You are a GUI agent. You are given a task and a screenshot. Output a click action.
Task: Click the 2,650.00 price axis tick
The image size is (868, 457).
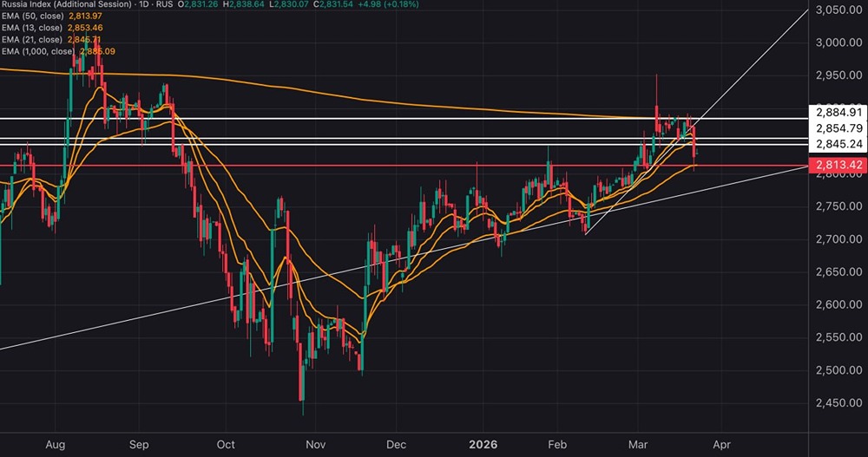pyautogui.click(x=839, y=271)
